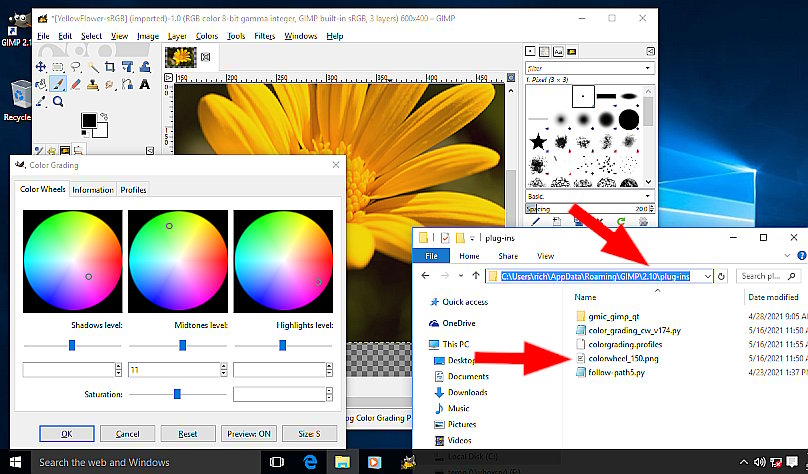
Task: Select the Paths tool
Action: point(127,84)
